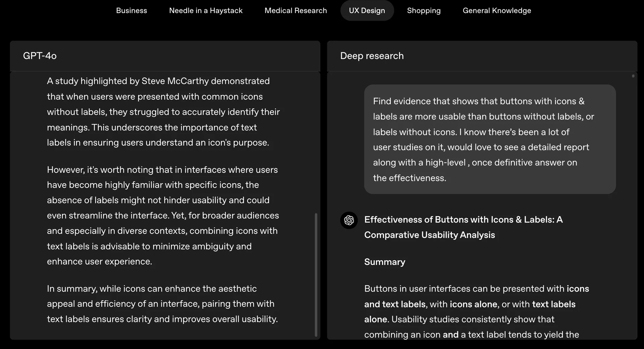Select the Medical Research tab
Viewport: 644px width, 349px height.
pyautogui.click(x=296, y=11)
